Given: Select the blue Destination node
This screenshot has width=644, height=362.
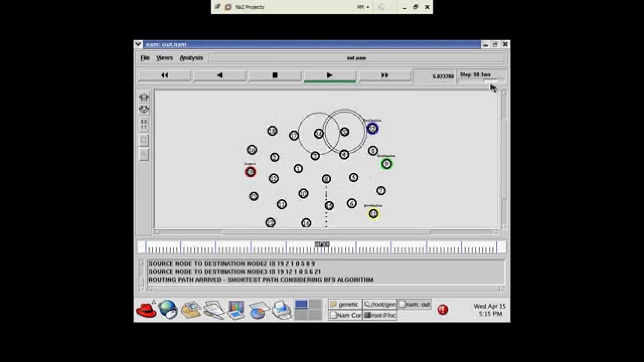Looking at the screenshot, I should point(372,129).
